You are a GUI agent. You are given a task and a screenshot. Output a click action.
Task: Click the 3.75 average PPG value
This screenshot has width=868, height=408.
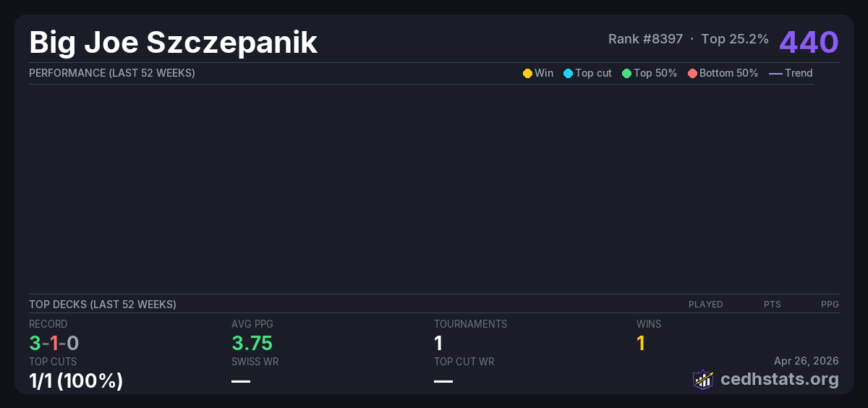(x=252, y=343)
